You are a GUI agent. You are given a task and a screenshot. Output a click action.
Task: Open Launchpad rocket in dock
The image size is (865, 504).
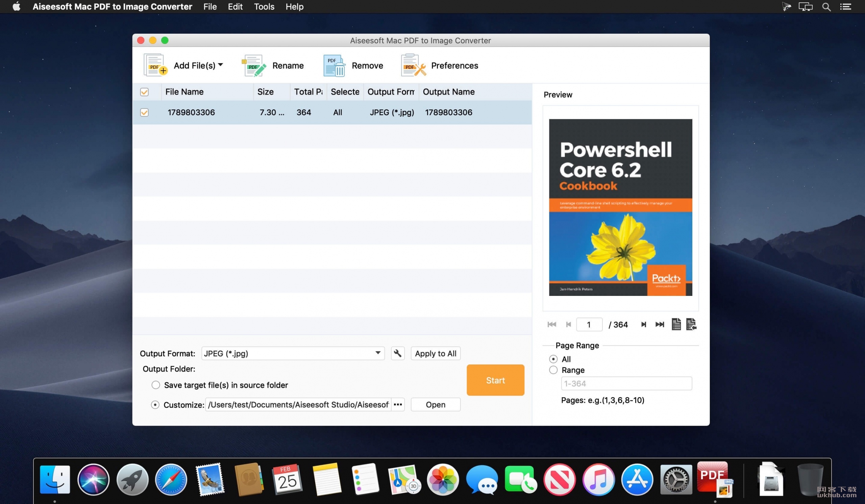pyautogui.click(x=132, y=479)
